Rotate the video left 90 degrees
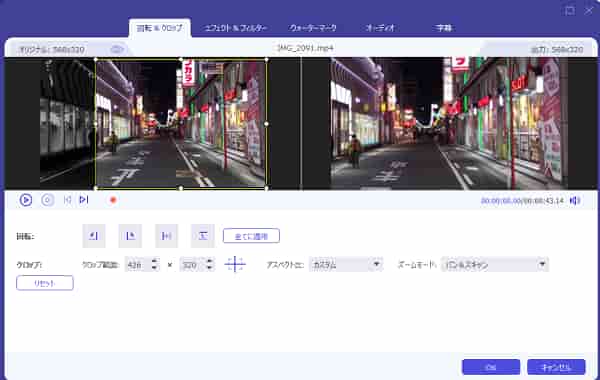This screenshot has height=380, width=600. [94, 236]
